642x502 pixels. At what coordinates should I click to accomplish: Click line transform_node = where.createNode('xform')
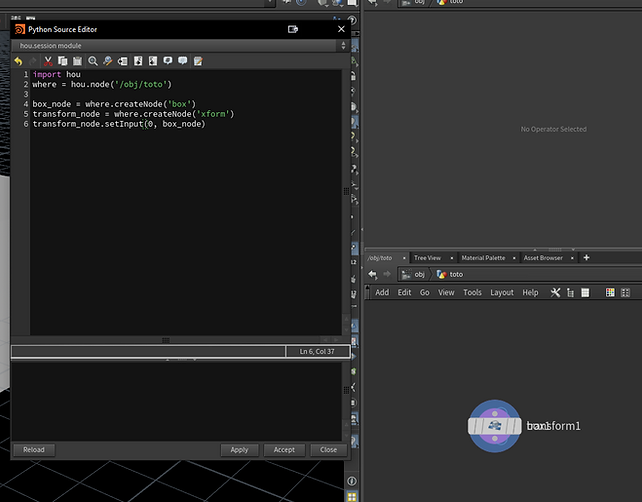[x=133, y=114]
